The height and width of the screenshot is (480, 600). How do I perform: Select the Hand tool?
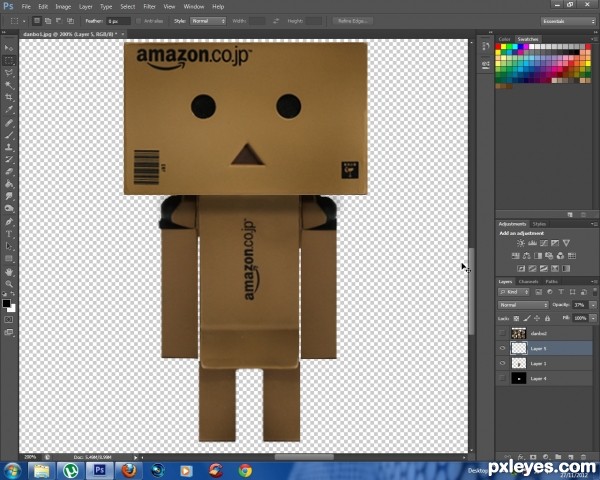point(9,272)
